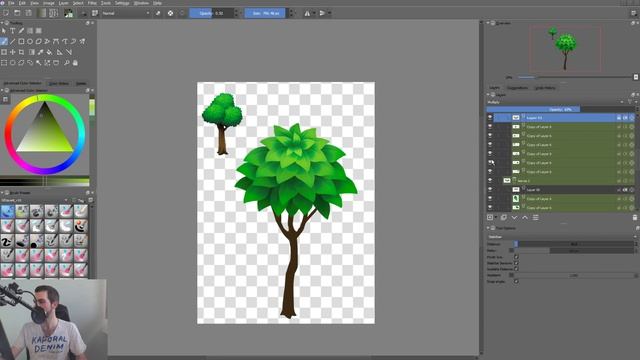Open vertical mirror tool options arrow
This screenshot has height=360, width=640.
pos(329,13)
